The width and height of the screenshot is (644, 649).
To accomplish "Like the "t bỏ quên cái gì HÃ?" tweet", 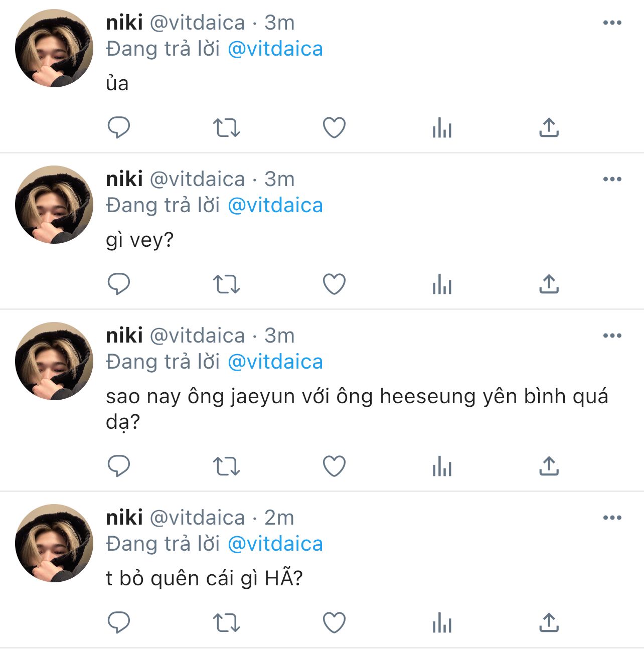I will [x=334, y=622].
